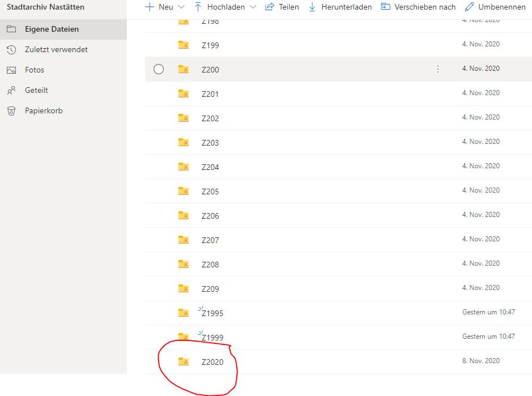Expand the Neu dropdown chevron
Screen dimensions: 532x396
(x=181, y=7)
